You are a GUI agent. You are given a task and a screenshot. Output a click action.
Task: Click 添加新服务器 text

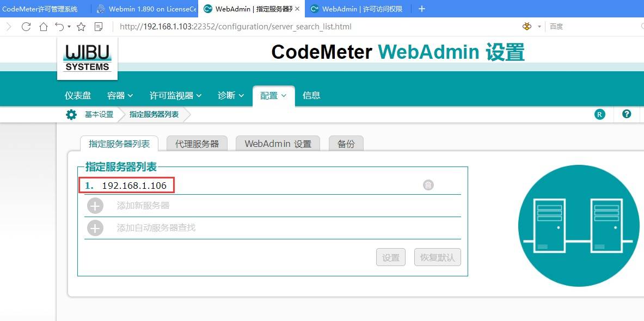pos(143,206)
